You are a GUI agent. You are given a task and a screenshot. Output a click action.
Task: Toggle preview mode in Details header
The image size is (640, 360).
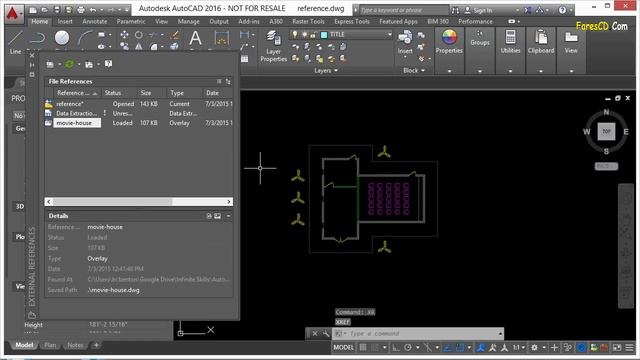tap(218, 216)
